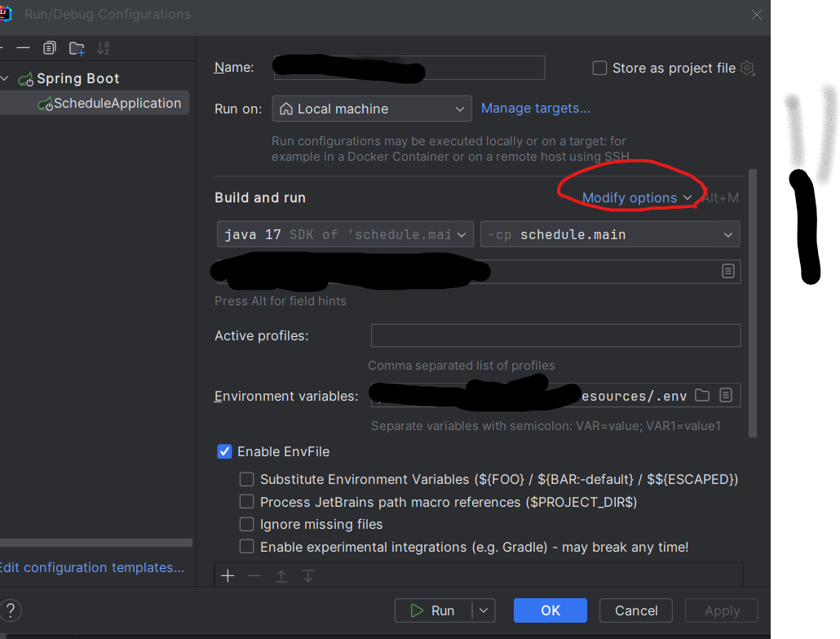Toggle Ignore missing files checkbox
This screenshot has width=840, height=639.
click(x=246, y=524)
